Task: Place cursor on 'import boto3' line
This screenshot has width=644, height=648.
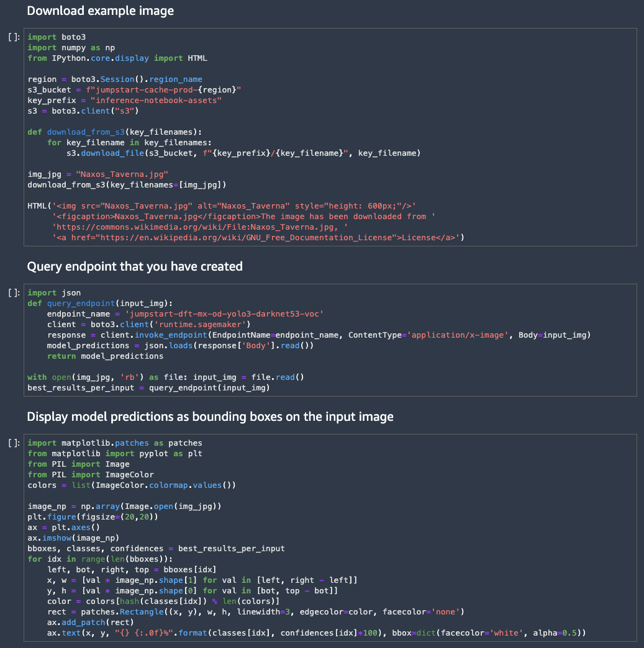Action: click(57, 37)
